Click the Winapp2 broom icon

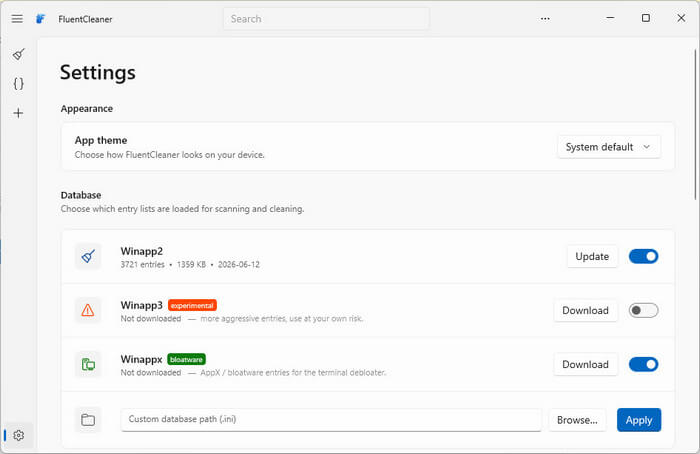click(88, 256)
